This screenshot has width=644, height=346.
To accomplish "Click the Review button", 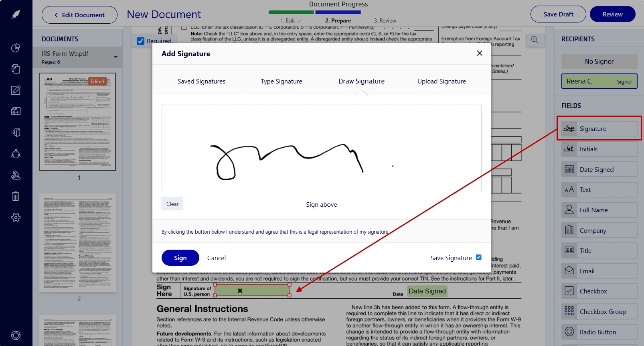I will pos(613,14).
